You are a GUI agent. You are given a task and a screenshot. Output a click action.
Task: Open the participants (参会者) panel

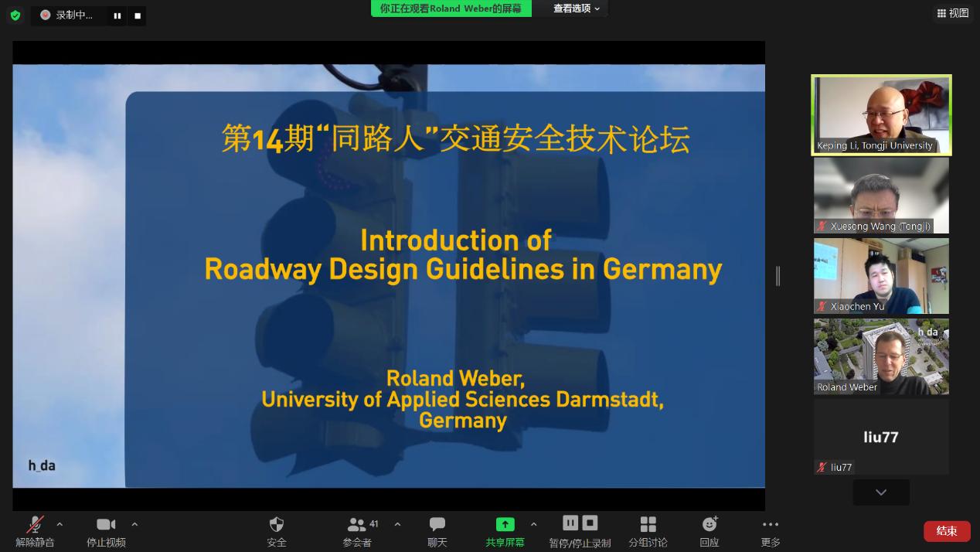coord(357,525)
